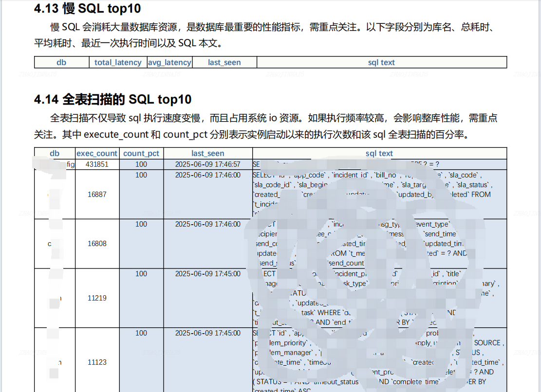Click last_seen timestamp in 11219 row
This screenshot has width=541, height=392.
[208, 273]
